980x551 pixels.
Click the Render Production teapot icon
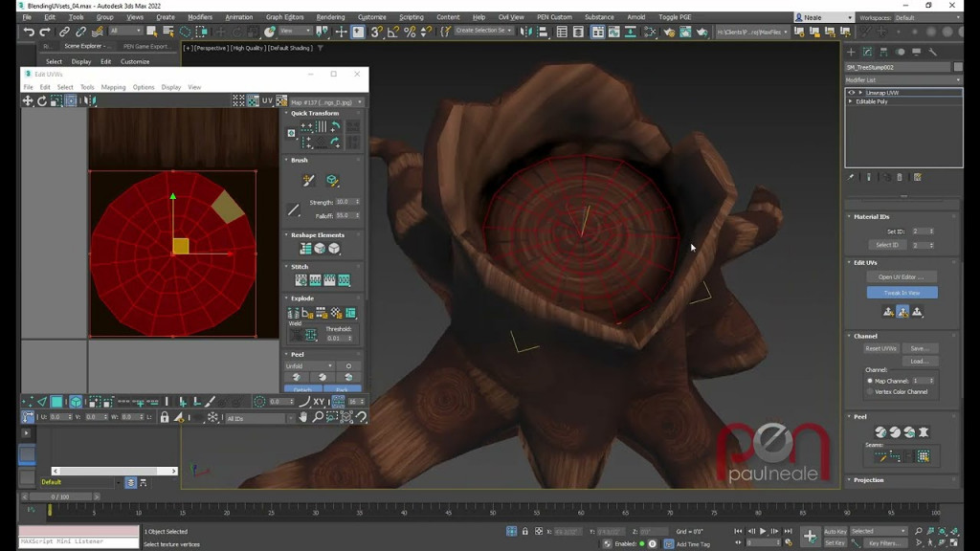pos(703,33)
